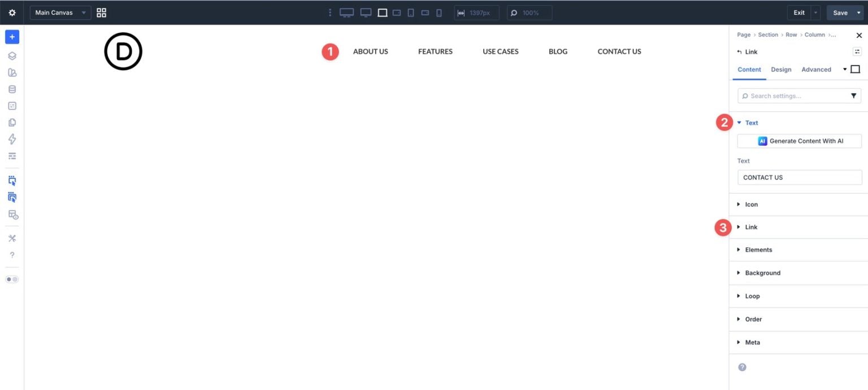Switch to the Design tab
Image resolution: width=868 pixels, height=390 pixels.
(781, 69)
